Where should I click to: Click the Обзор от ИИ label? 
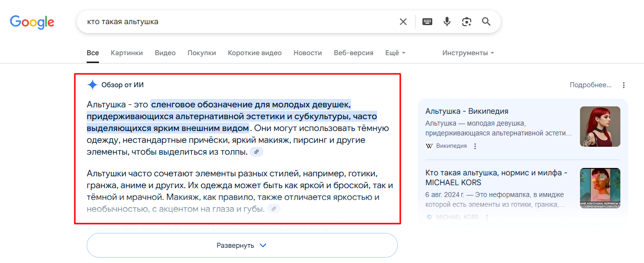pyautogui.click(x=123, y=85)
